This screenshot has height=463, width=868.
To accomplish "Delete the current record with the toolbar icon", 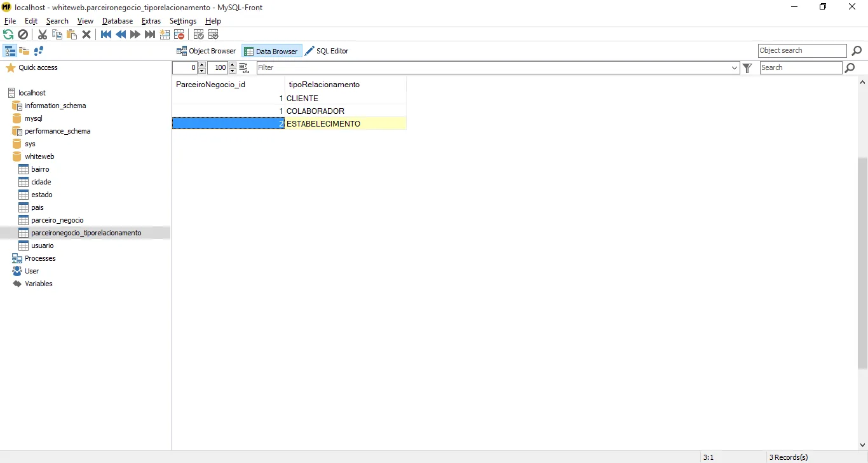I will tap(179, 34).
